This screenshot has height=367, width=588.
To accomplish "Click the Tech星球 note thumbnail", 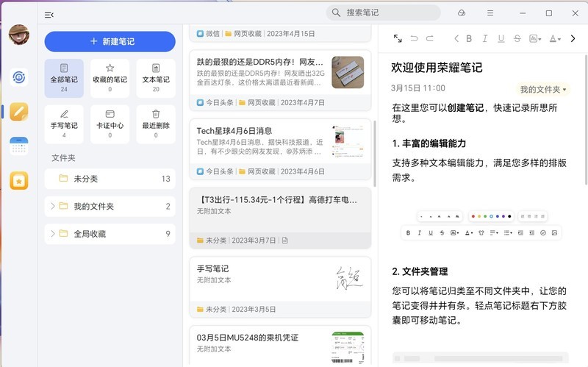I will point(348,141).
